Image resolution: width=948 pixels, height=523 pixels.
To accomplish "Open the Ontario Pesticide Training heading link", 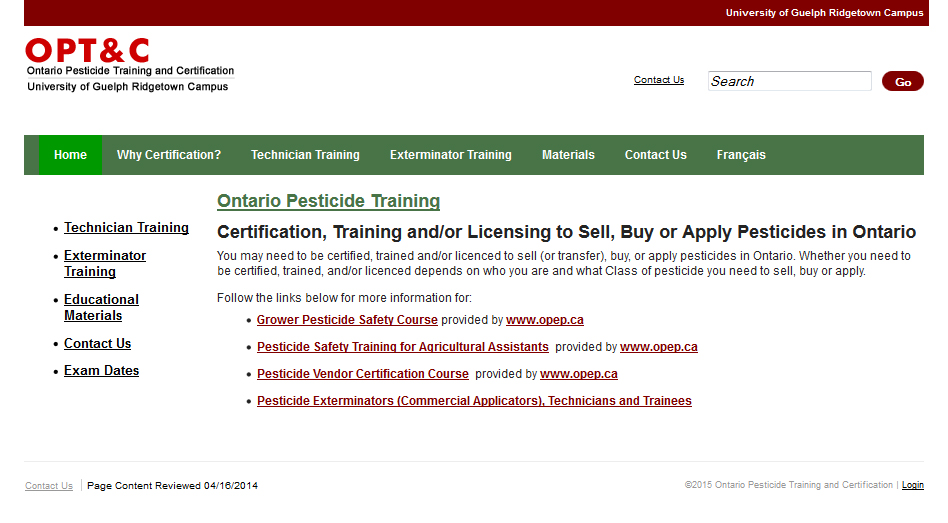I will (328, 201).
